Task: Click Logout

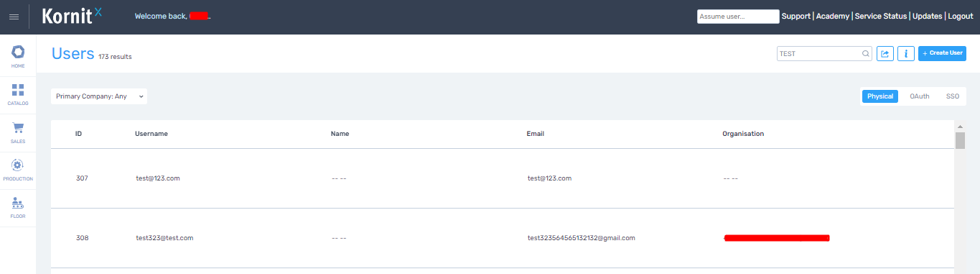Action: pyautogui.click(x=961, y=16)
